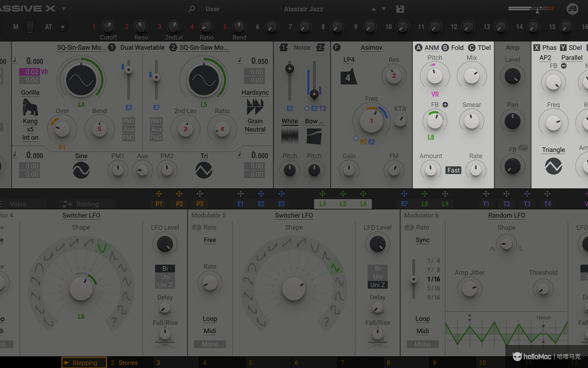Save preset with floppy disk icon
The image size is (588, 368).
pos(400,9)
